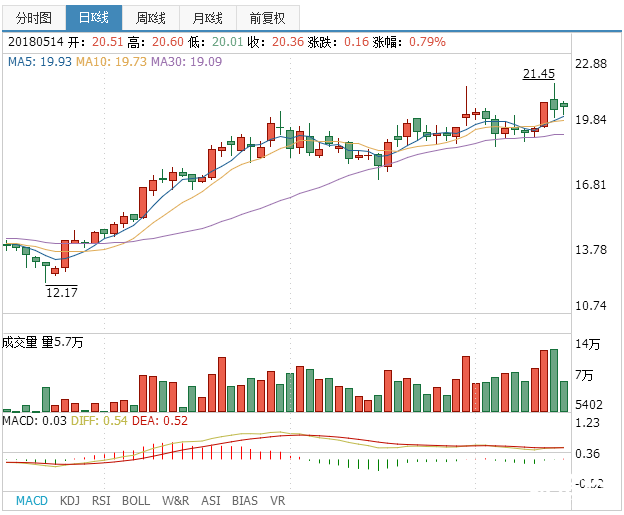Click the MA30: 19.09 value
The height and width of the screenshot is (515, 624).
tap(187, 62)
